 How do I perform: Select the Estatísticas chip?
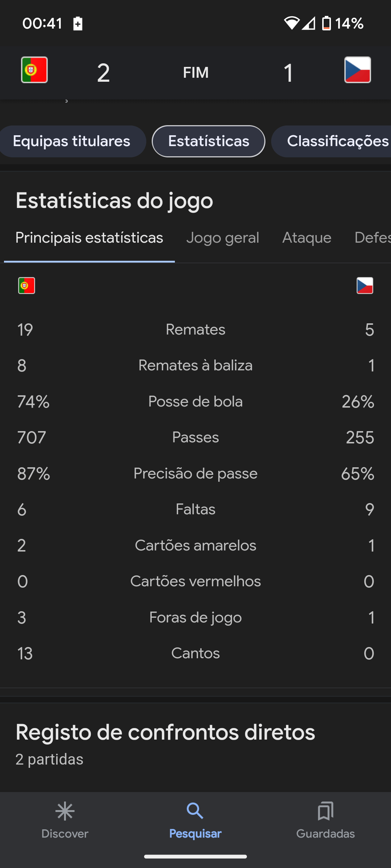(209, 141)
